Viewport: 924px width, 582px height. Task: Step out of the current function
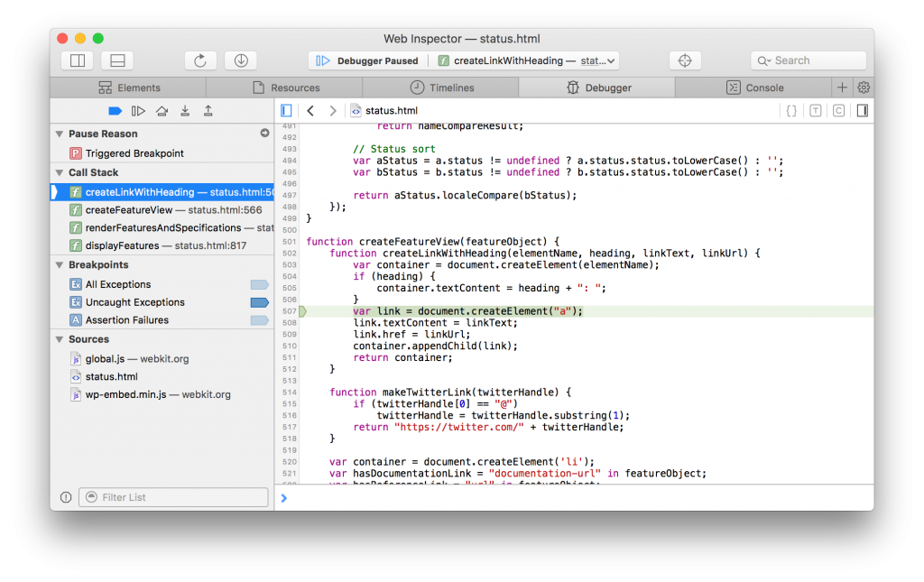coord(207,110)
